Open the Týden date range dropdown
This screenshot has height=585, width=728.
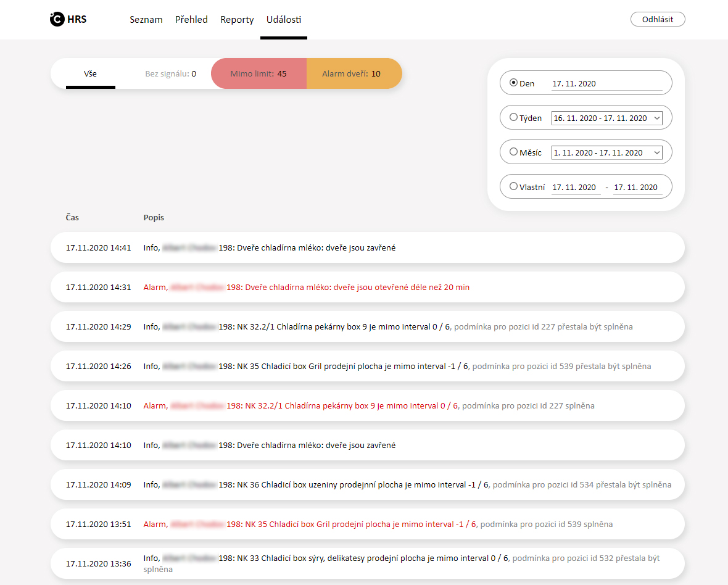point(607,118)
